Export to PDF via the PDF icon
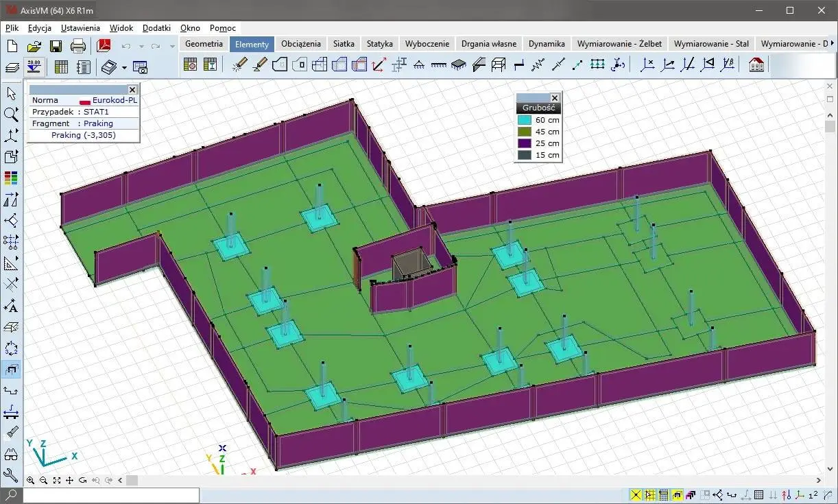838x504 pixels. point(104,46)
